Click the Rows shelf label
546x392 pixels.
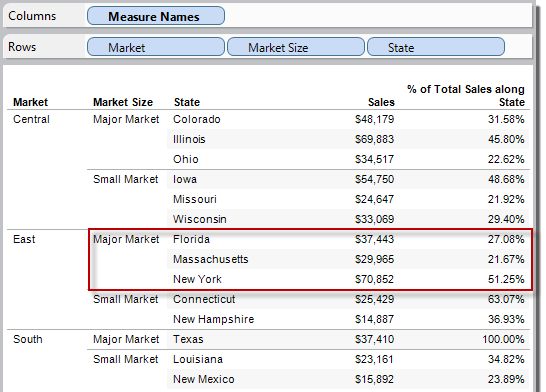[x=22, y=47]
